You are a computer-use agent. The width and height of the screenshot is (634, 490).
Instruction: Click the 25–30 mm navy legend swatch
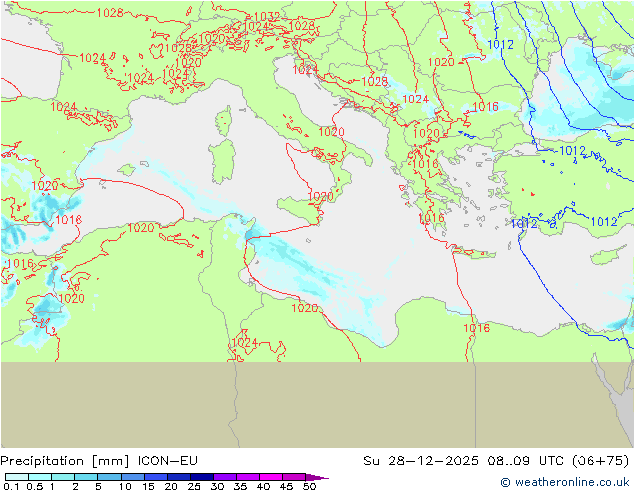[202, 477]
